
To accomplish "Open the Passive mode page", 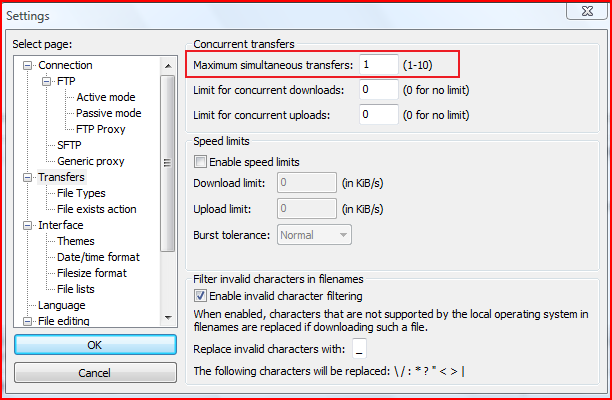I will pyautogui.click(x=108, y=113).
